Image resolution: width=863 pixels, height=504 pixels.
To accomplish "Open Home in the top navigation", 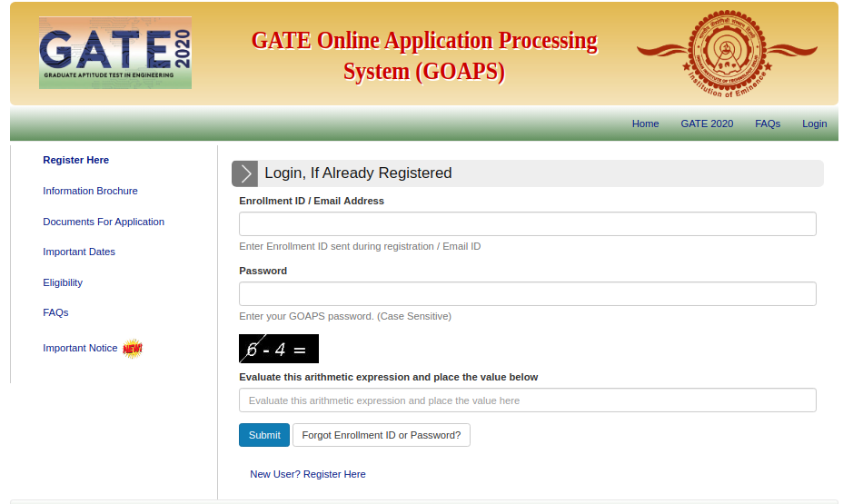I will coord(645,124).
